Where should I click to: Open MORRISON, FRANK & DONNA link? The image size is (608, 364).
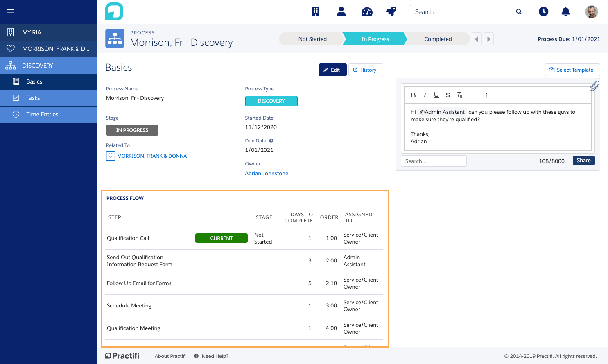click(152, 156)
